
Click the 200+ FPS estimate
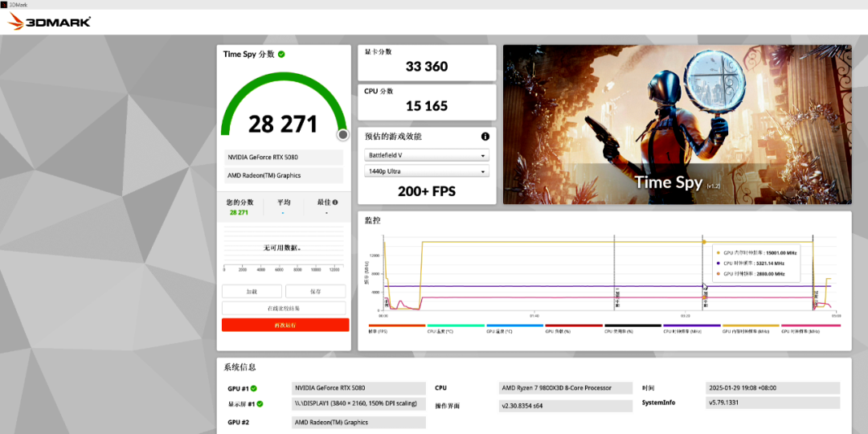point(427,191)
